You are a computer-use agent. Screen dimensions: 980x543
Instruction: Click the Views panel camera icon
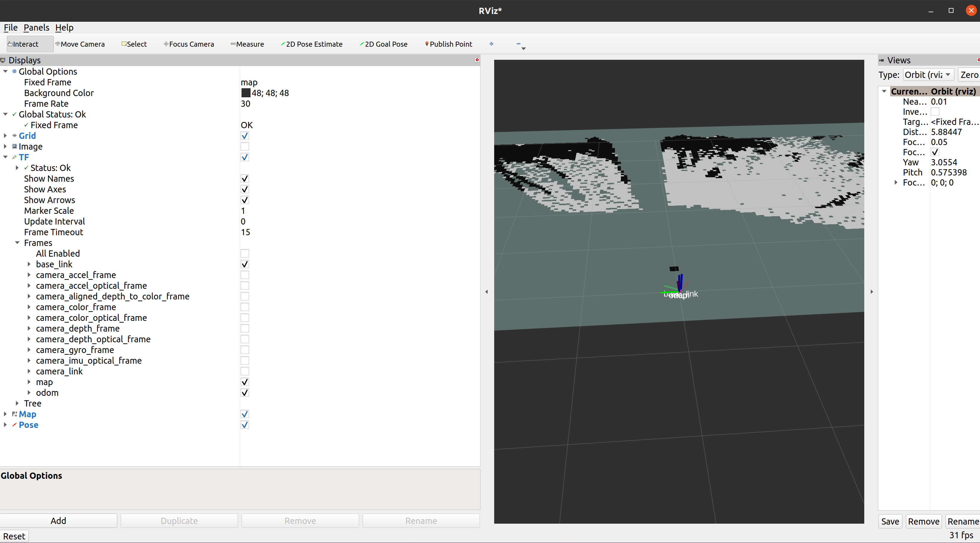coord(882,60)
